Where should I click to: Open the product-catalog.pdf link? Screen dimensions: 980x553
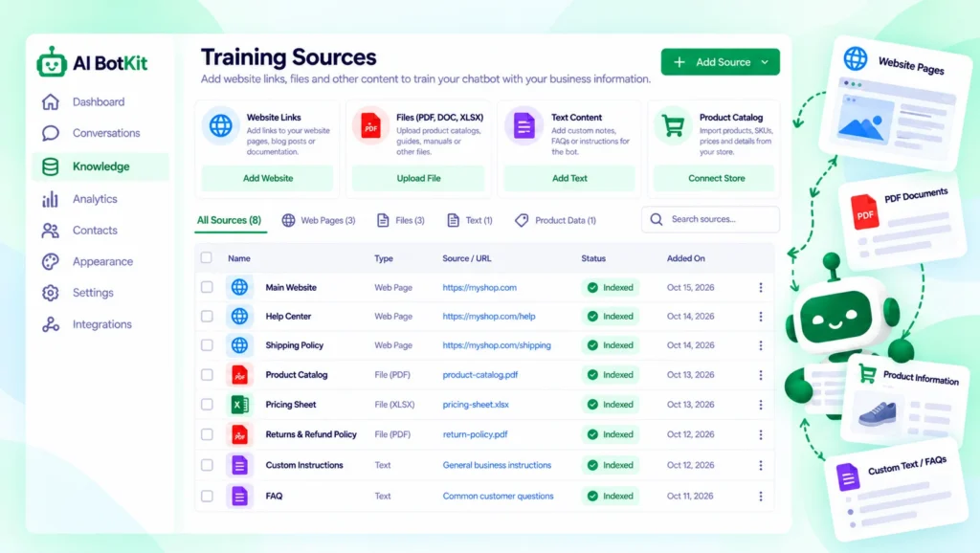480,375
